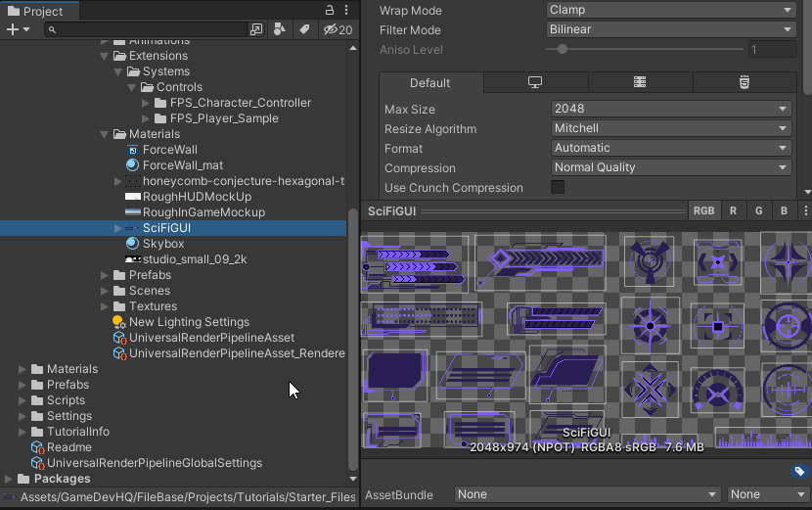Show only the G channel

point(758,210)
